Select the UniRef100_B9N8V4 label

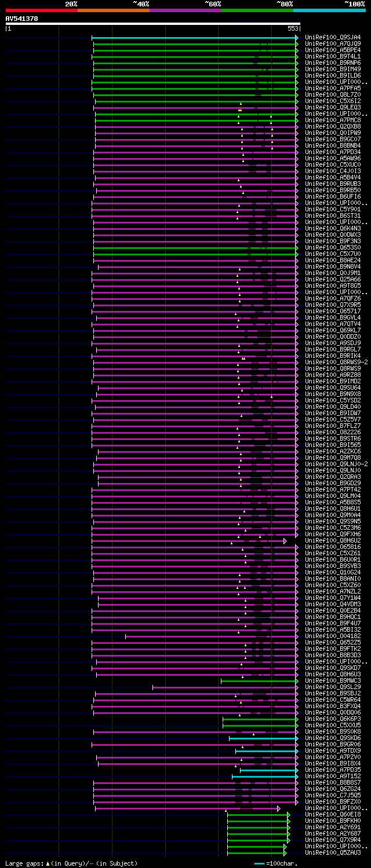point(333,266)
